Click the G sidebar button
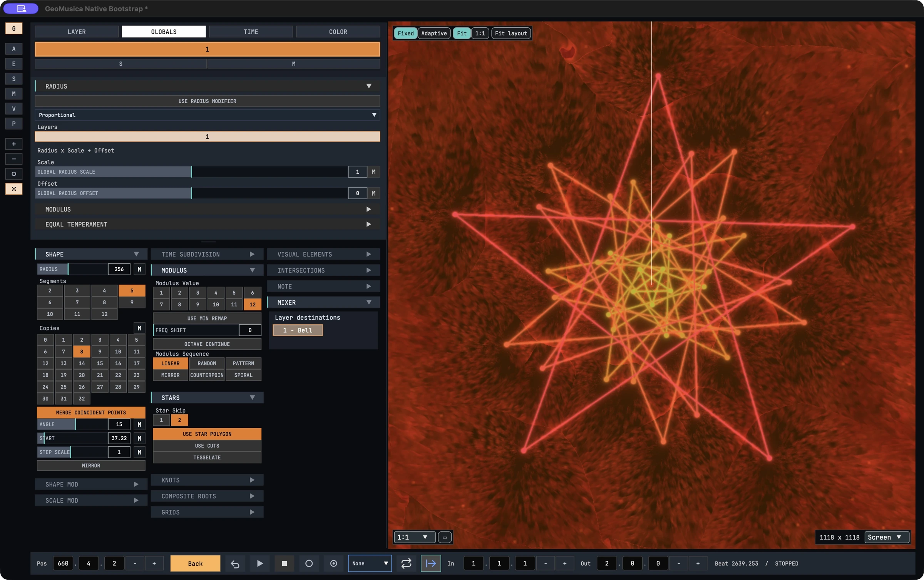924x580 pixels. pos(14,28)
